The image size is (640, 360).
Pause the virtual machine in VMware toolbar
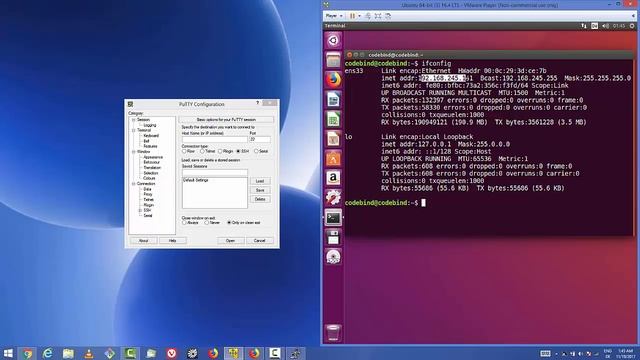(x=352, y=16)
